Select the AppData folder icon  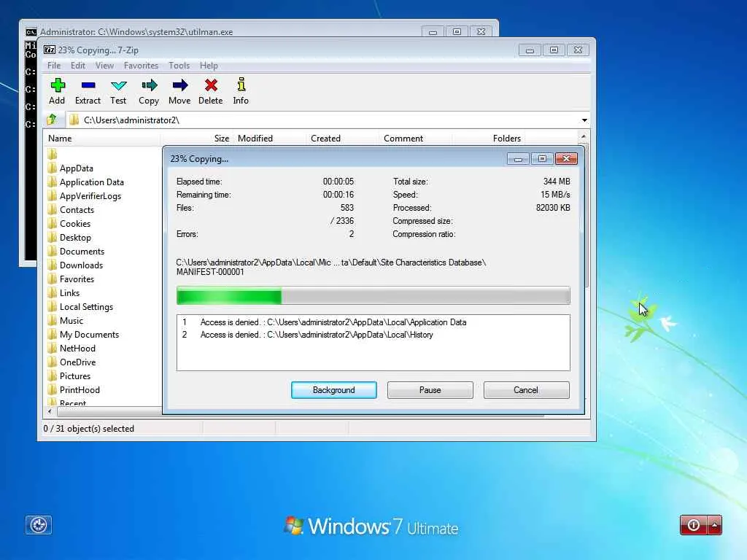53,168
